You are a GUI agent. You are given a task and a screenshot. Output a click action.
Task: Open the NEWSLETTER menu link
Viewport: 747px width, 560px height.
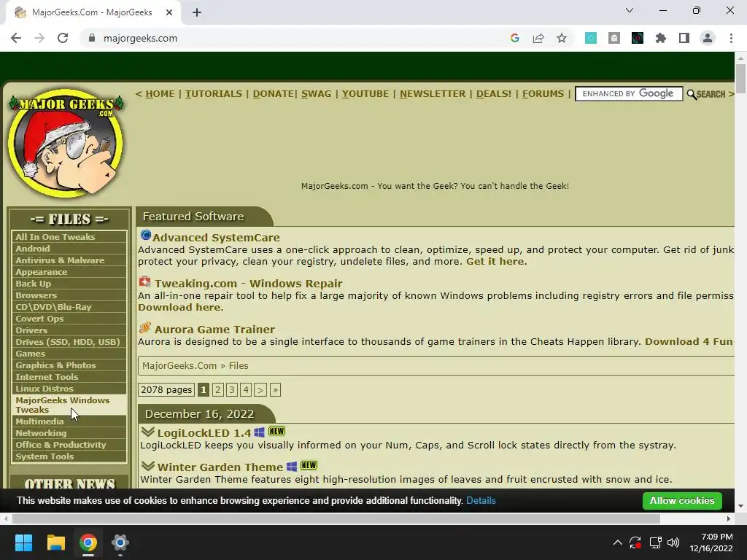click(433, 94)
